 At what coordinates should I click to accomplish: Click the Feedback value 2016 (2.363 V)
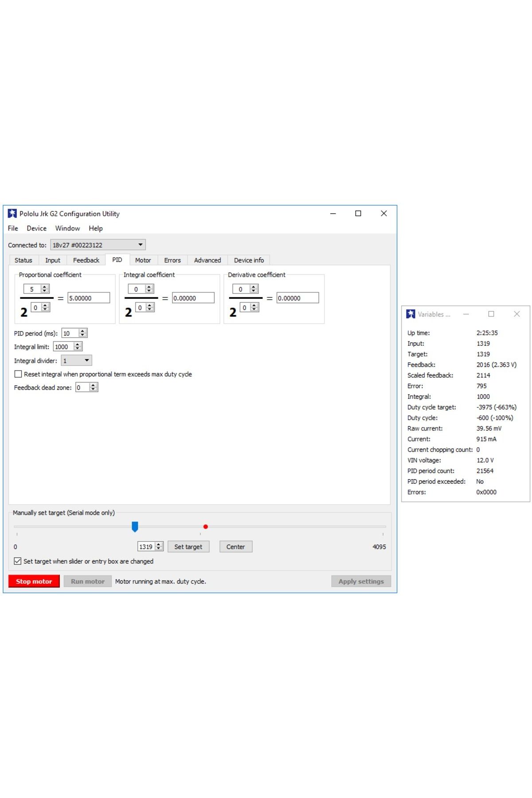click(x=497, y=364)
